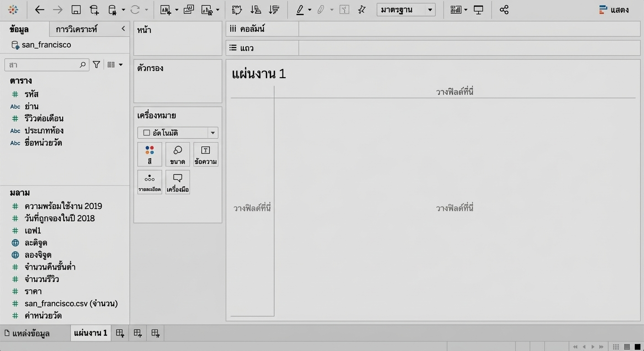Toggle show/hide cards icon
The width and height of the screenshot is (644, 351).
coord(456,10)
